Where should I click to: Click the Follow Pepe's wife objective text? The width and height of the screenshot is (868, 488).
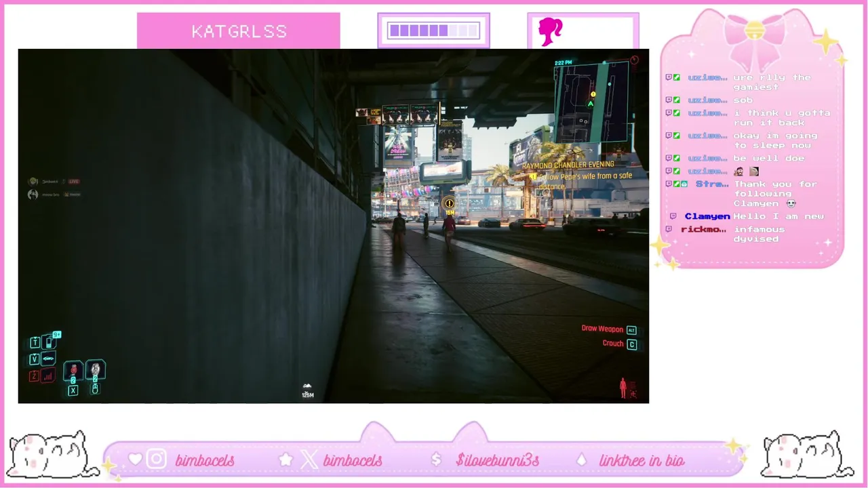pos(585,181)
